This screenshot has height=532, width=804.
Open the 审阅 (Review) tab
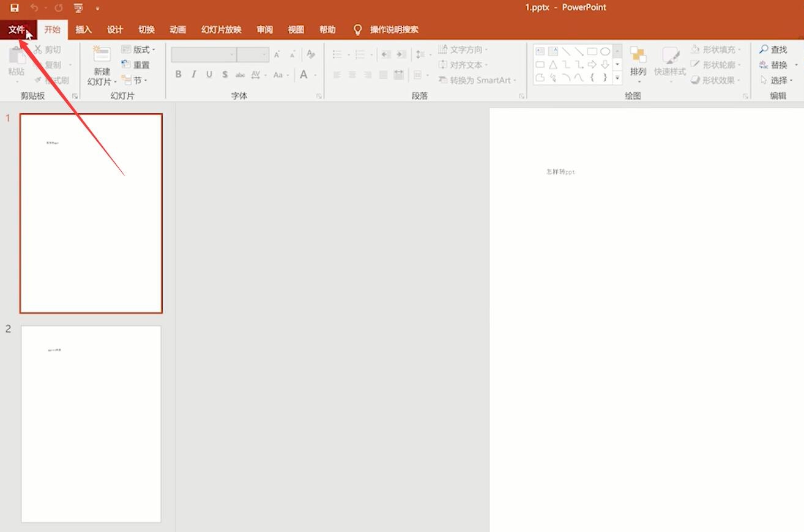coord(265,29)
